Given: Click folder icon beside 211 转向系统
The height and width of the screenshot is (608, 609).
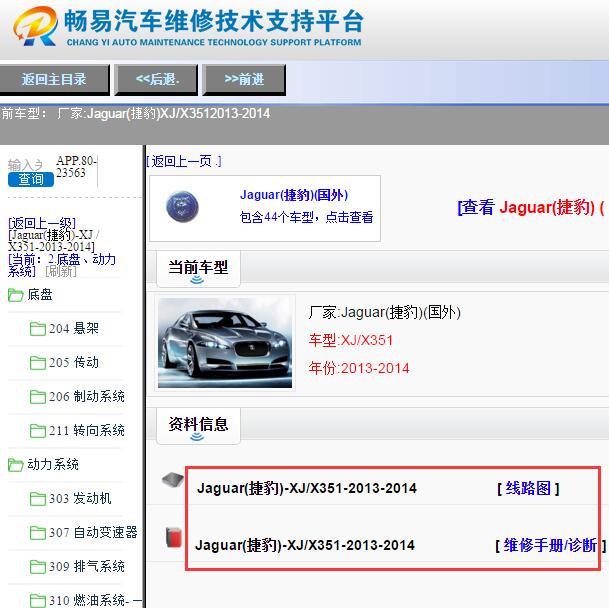Looking at the screenshot, I should coord(38,431).
